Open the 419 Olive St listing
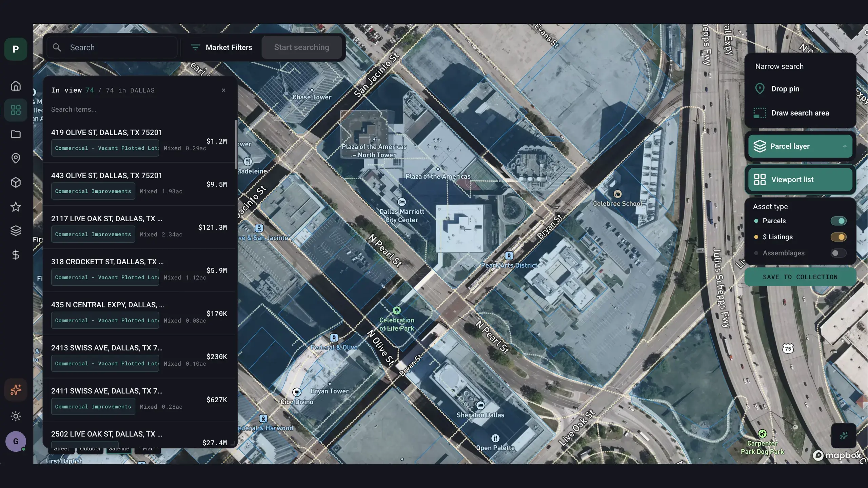 139,141
